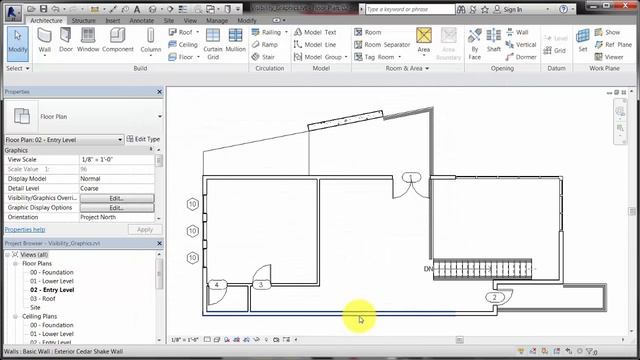Open the work plane Viewer
Screen dimensions: 640x360
click(x=609, y=57)
